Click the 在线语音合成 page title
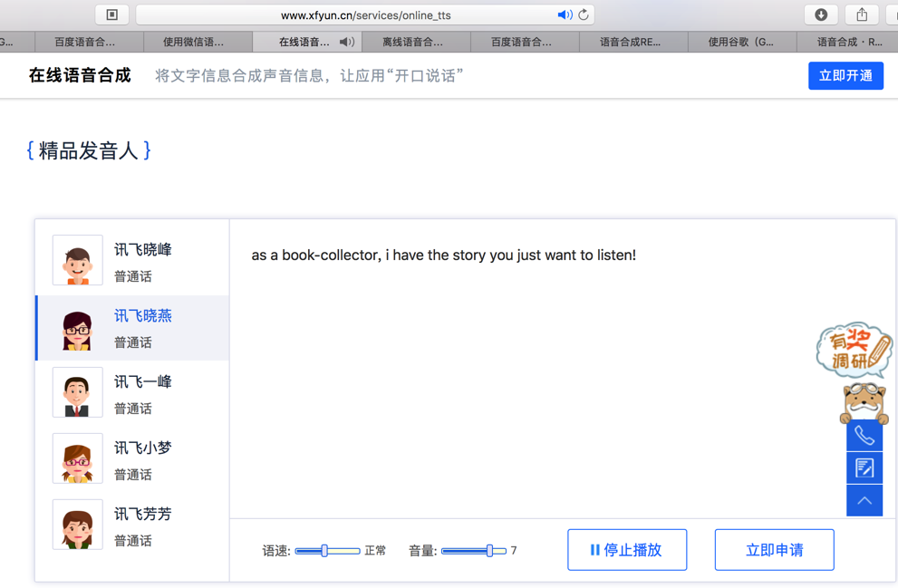The height and width of the screenshot is (588, 898). pyautogui.click(x=80, y=75)
